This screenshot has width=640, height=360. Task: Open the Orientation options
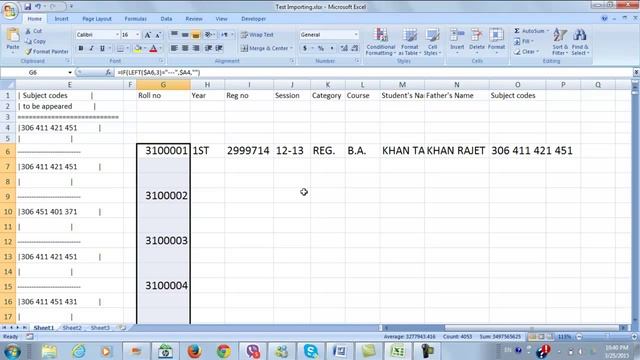coord(210,35)
